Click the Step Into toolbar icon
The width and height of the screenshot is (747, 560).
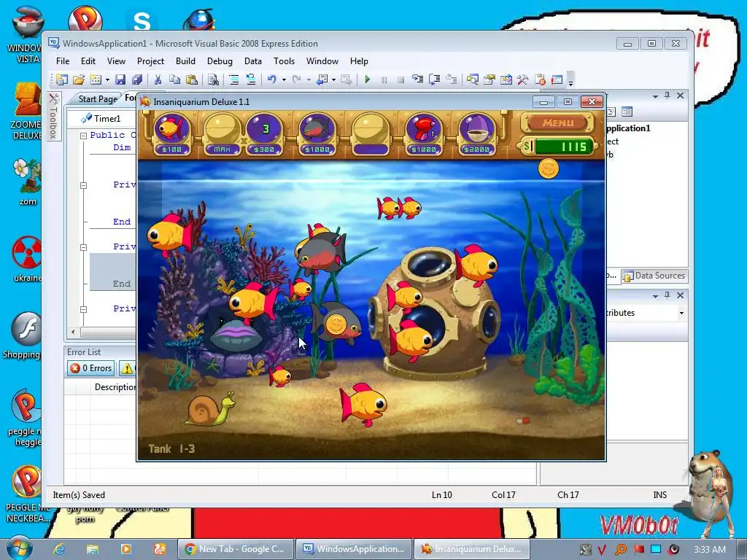[418, 79]
